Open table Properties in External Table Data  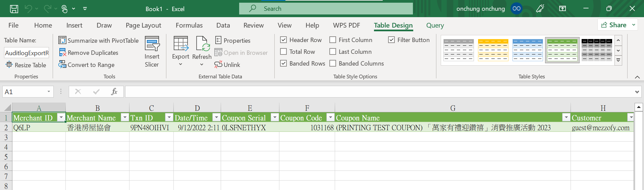click(233, 40)
